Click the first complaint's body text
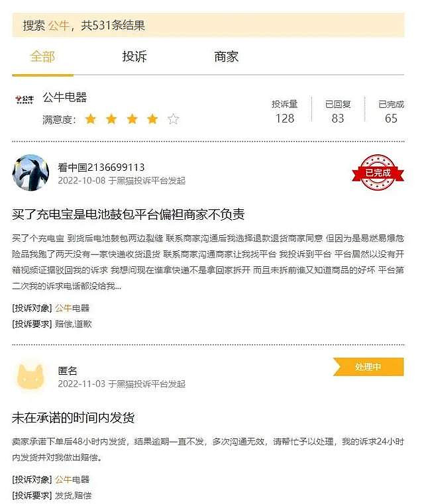The width and height of the screenshot is (424, 504). pos(208,262)
